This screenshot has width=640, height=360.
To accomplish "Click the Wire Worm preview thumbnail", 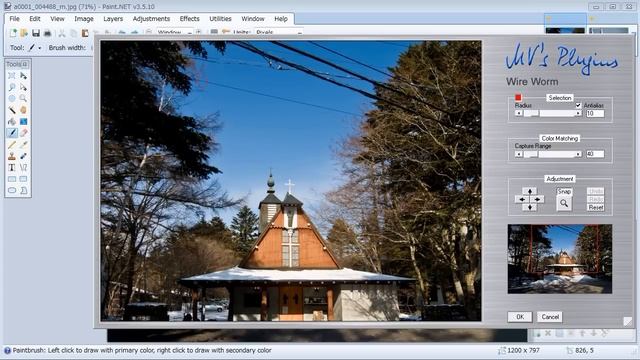I will coord(560,259).
